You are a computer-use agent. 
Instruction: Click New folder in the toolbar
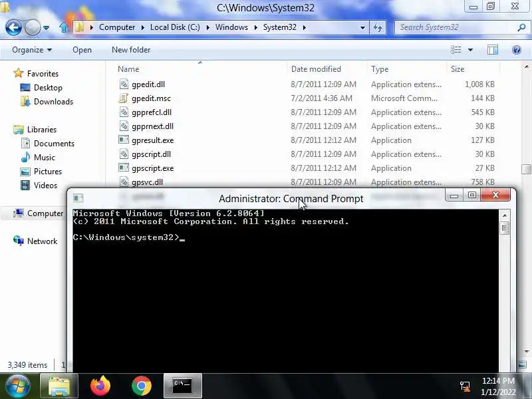coord(131,50)
